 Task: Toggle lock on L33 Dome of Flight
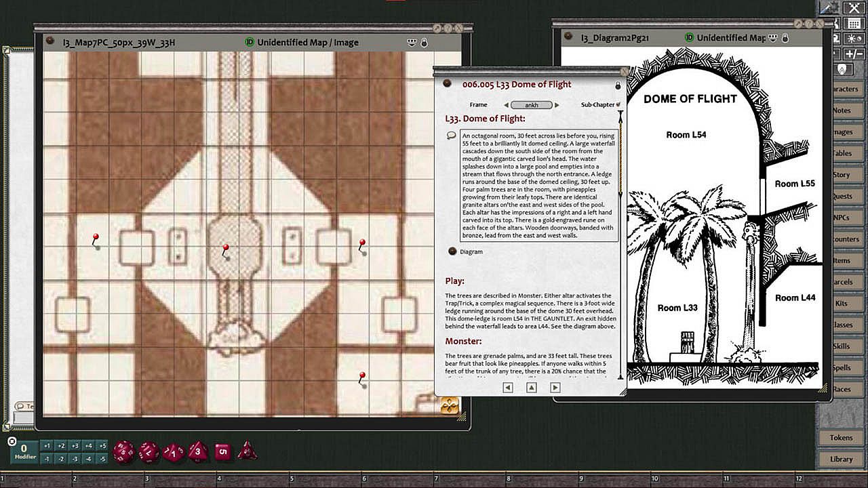tap(618, 85)
